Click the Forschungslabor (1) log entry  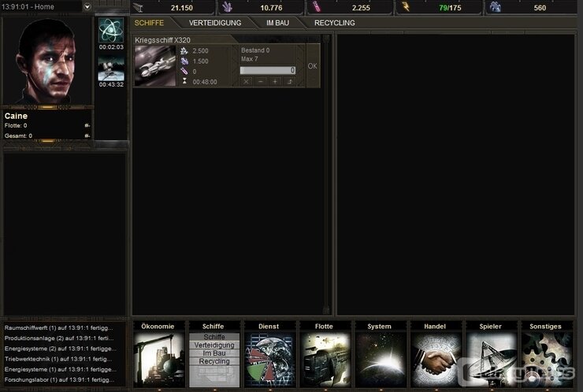click(x=59, y=380)
